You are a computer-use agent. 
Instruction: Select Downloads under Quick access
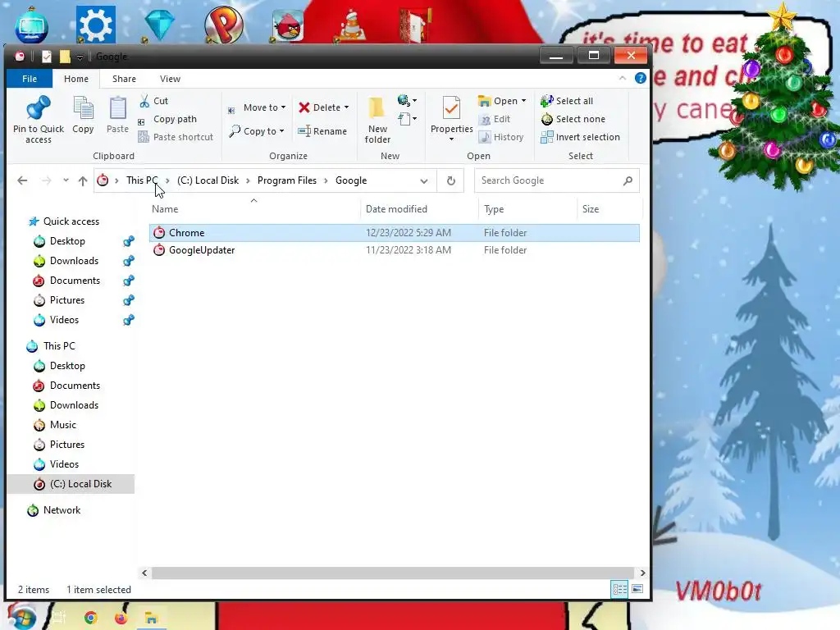(74, 261)
